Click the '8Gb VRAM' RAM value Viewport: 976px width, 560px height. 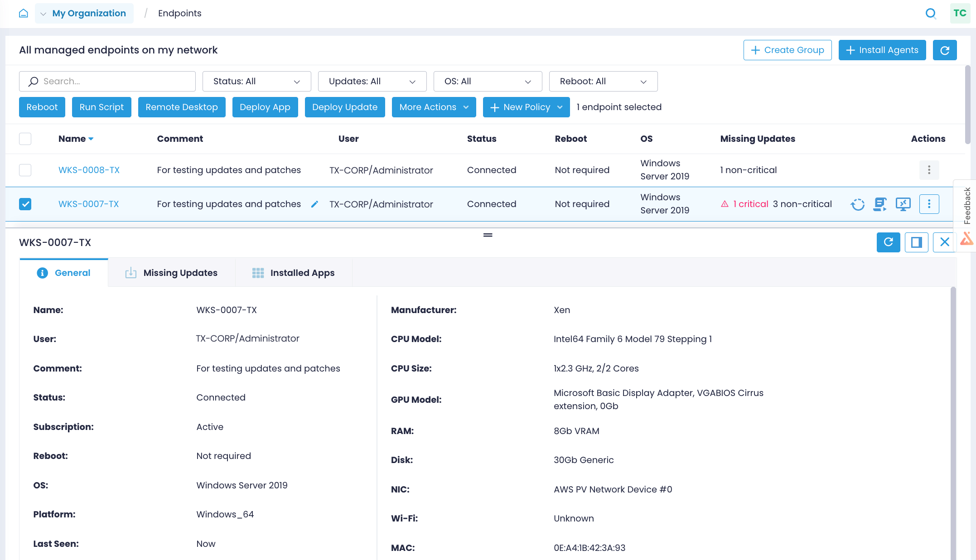pos(576,431)
